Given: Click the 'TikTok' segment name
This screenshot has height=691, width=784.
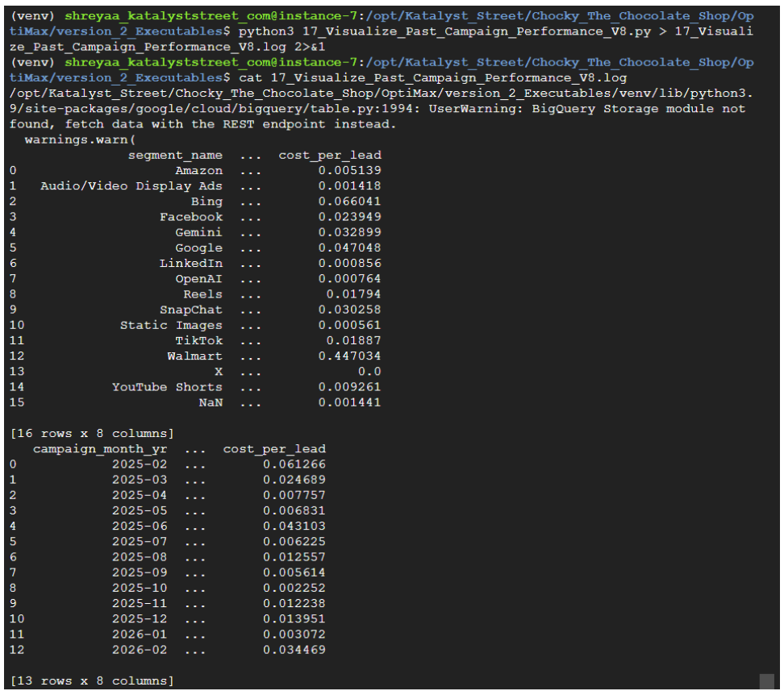Looking at the screenshot, I should tap(198, 340).
